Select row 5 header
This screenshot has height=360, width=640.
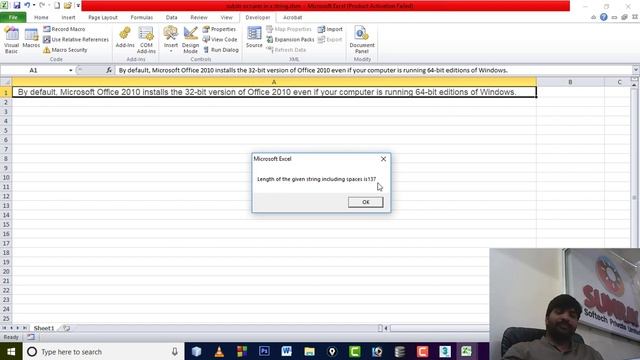coord(6,131)
